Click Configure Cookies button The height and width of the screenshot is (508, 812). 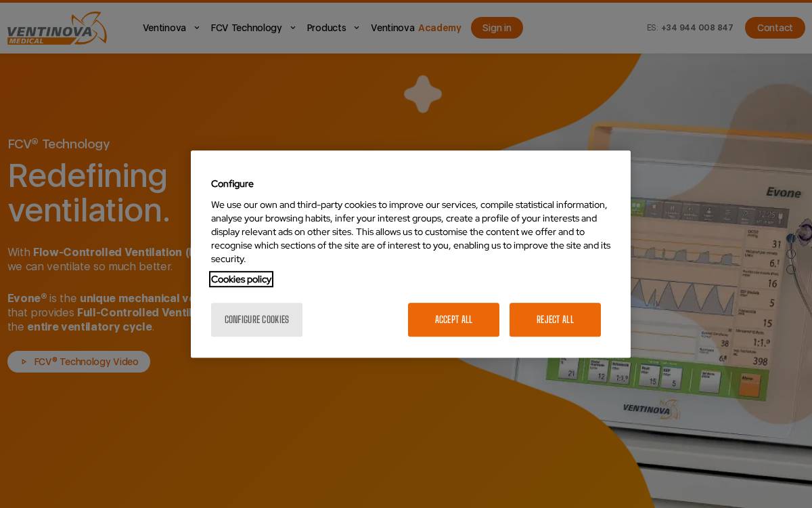pyautogui.click(x=256, y=320)
